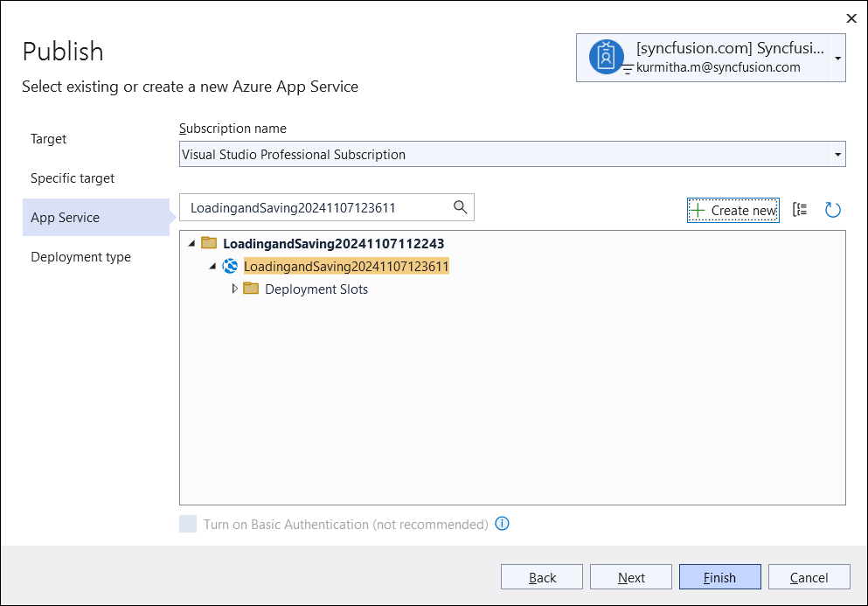Image resolution: width=868 pixels, height=606 pixels.
Task: Click the Finish button
Action: [719, 577]
